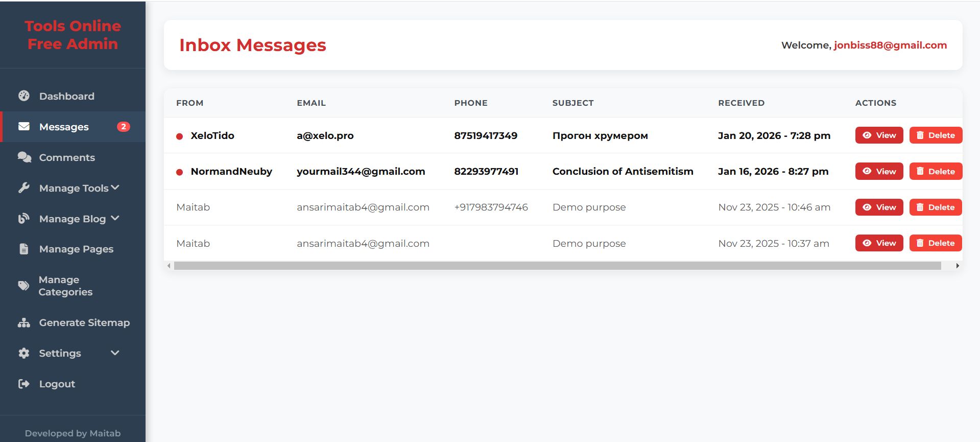The width and height of the screenshot is (980, 442).
Task: Click the table's horizontal scrollbar right arrow
Action: (x=958, y=266)
